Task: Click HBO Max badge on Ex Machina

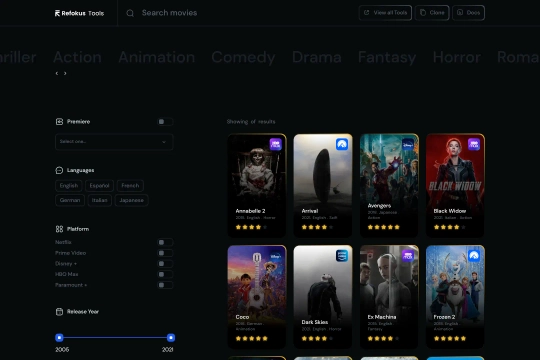Action: (408, 256)
